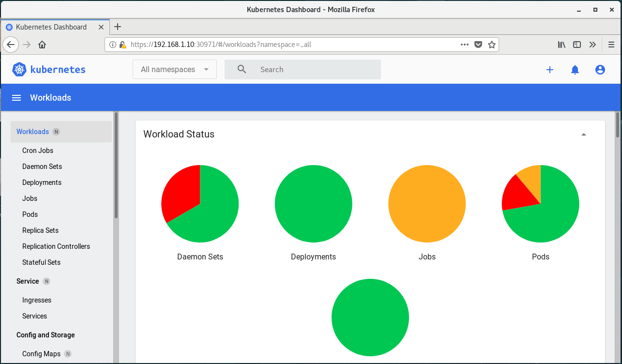
Task: Click the Deployments pie chart
Action: [314, 204]
